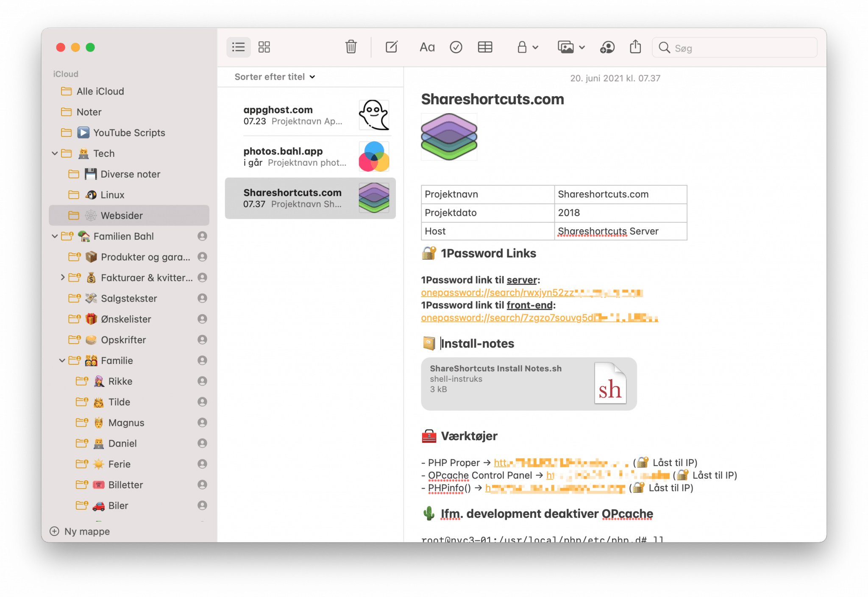Open the appghost.com note

[310, 115]
